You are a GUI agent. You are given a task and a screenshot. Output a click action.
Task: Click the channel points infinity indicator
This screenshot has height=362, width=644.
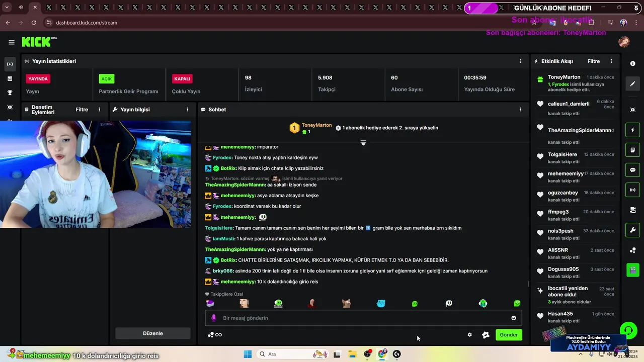(215, 335)
